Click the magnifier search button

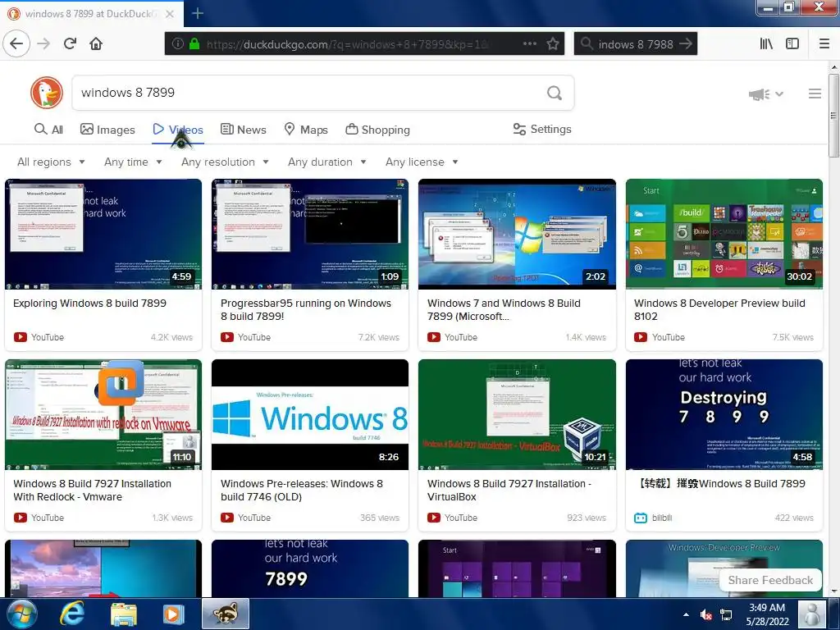(x=555, y=94)
